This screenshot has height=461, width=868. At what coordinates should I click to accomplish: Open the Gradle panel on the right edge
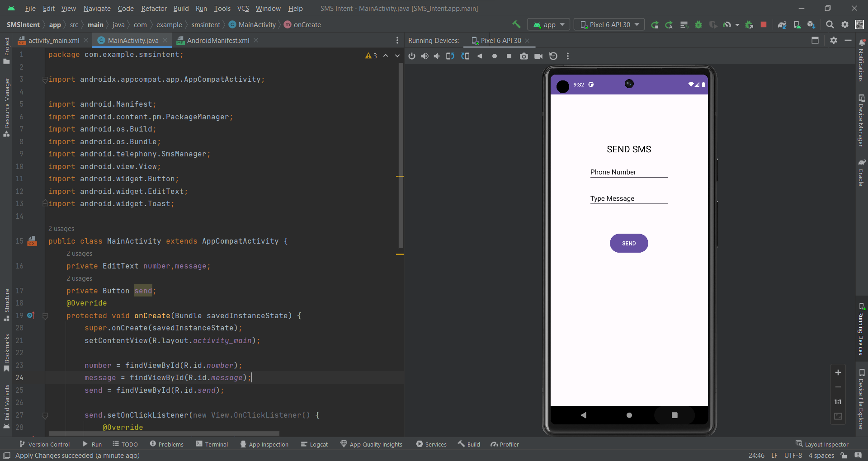tap(862, 174)
